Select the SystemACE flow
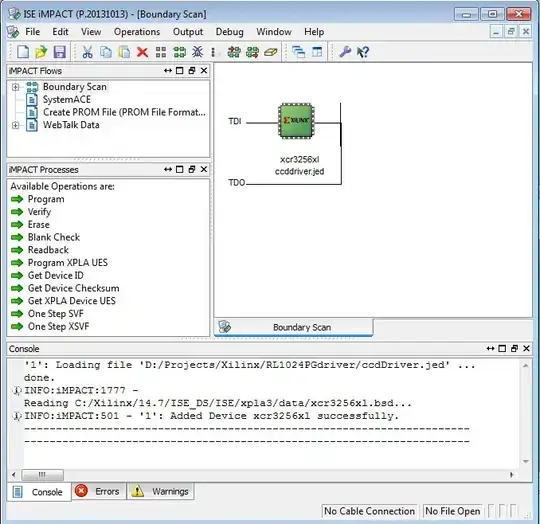Image resolution: width=540 pixels, height=524 pixels. pyautogui.click(x=66, y=99)
